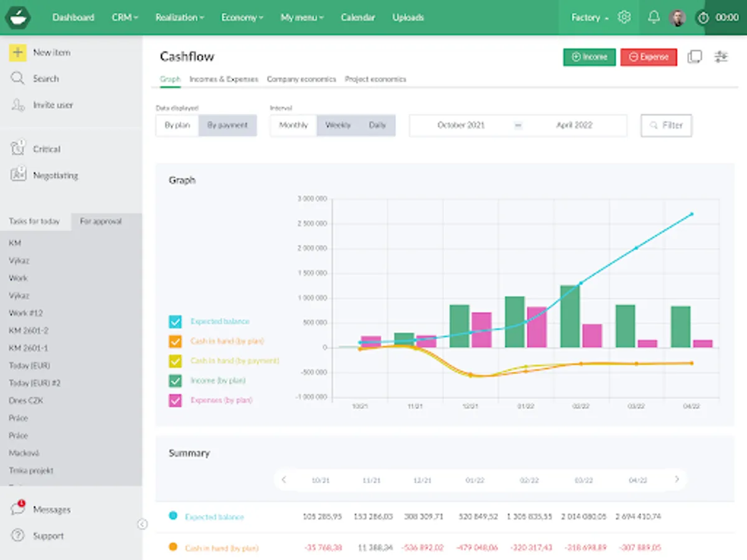Click the 04/22 expected balance graph point

point(692,214)
